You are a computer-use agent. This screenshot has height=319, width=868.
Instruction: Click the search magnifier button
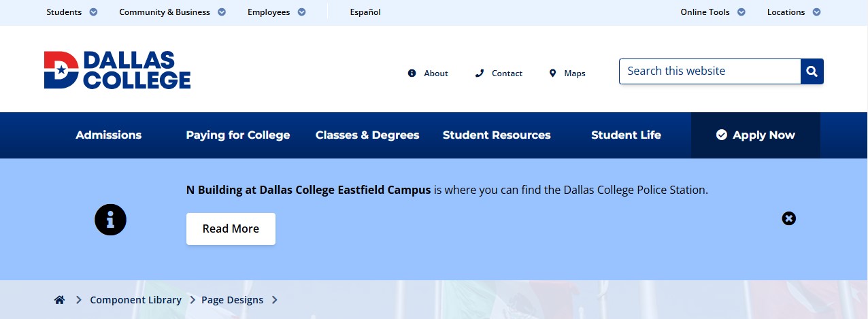click(812, 71)
